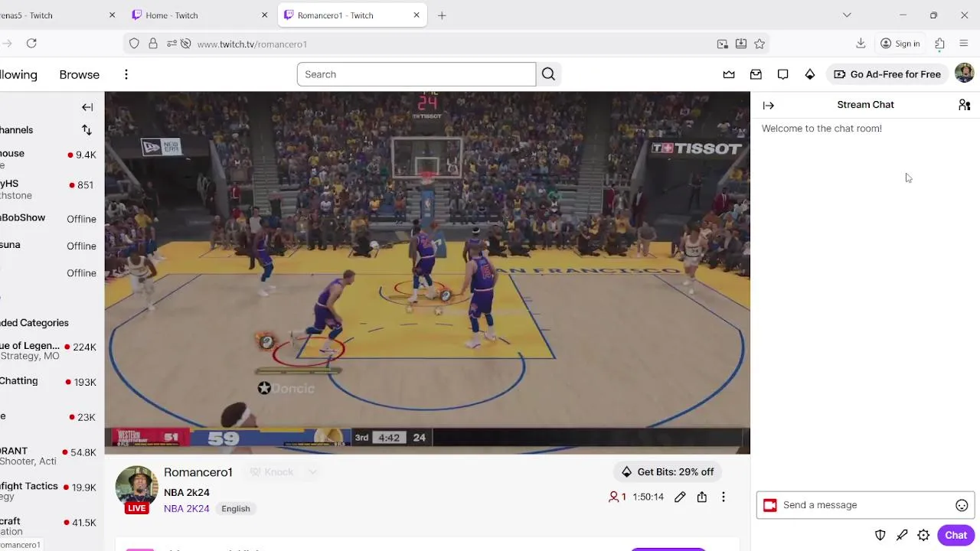The width and height of the screenshot is (980, 551).
Task: Click the sword mod tools icon below chat
Action: click(902, 535)
